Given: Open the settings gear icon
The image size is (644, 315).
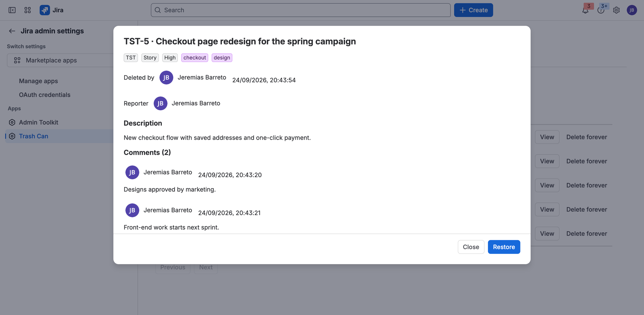Looking at the screenshot, I should [x=616, y=10].
